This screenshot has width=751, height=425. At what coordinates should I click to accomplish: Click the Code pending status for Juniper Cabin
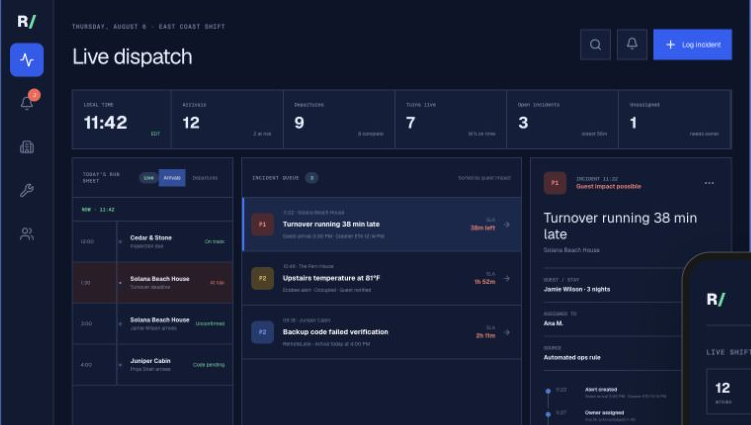(209, 365)
